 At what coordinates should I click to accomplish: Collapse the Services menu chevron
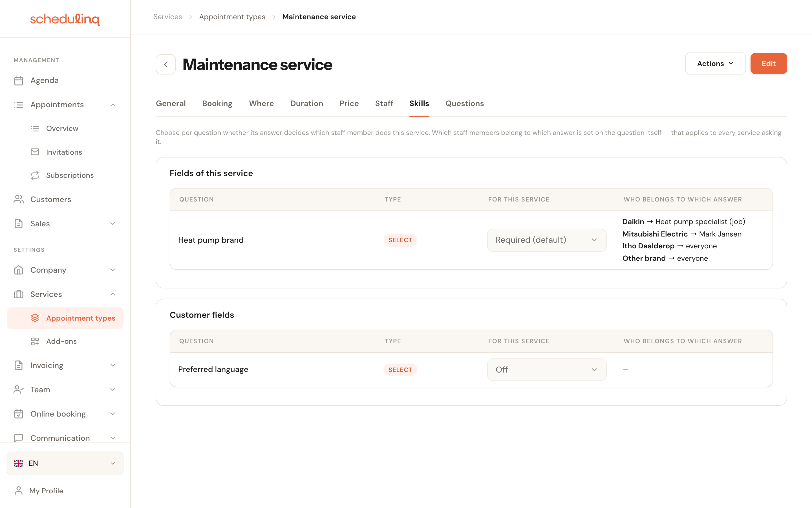(113, 294)
